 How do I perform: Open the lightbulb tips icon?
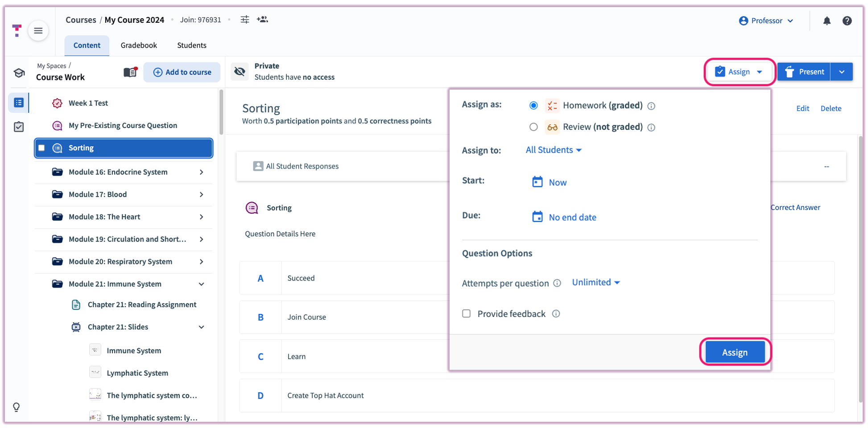coord(17,407)
